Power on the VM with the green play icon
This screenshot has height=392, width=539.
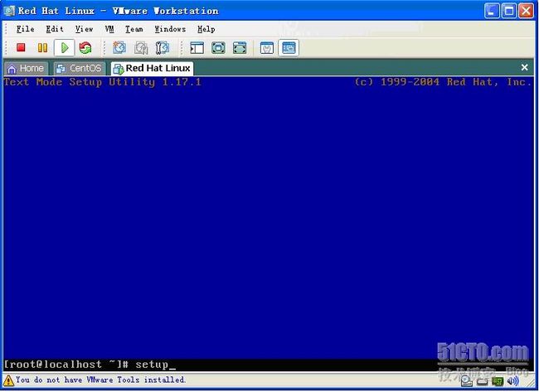[65, 48]
